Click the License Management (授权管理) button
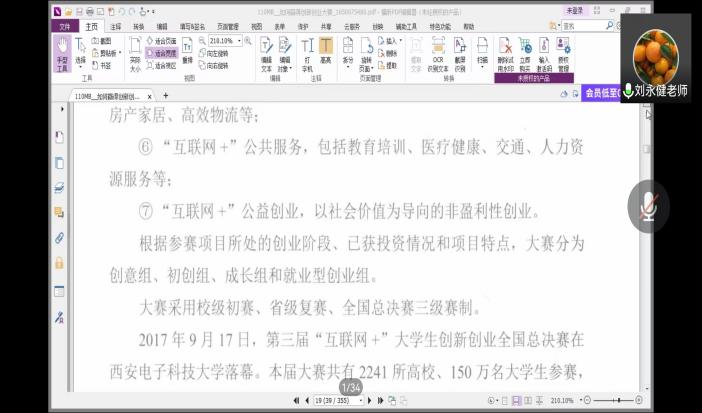 coord(563,54)
